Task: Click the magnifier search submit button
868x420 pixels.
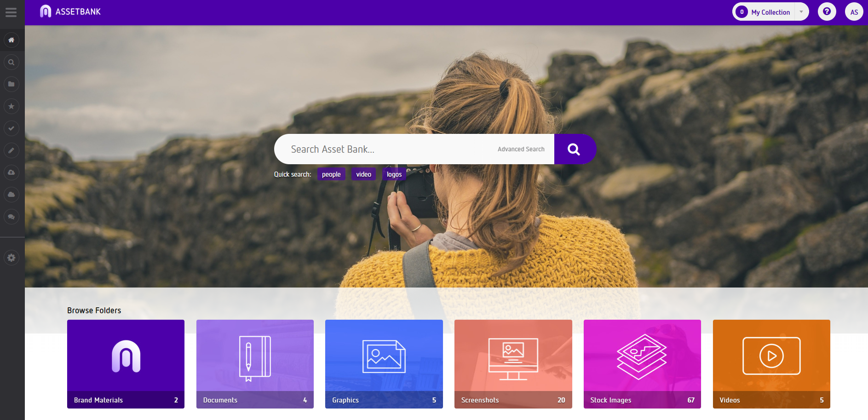Action: pyautogui.click(x=575, y=149)
